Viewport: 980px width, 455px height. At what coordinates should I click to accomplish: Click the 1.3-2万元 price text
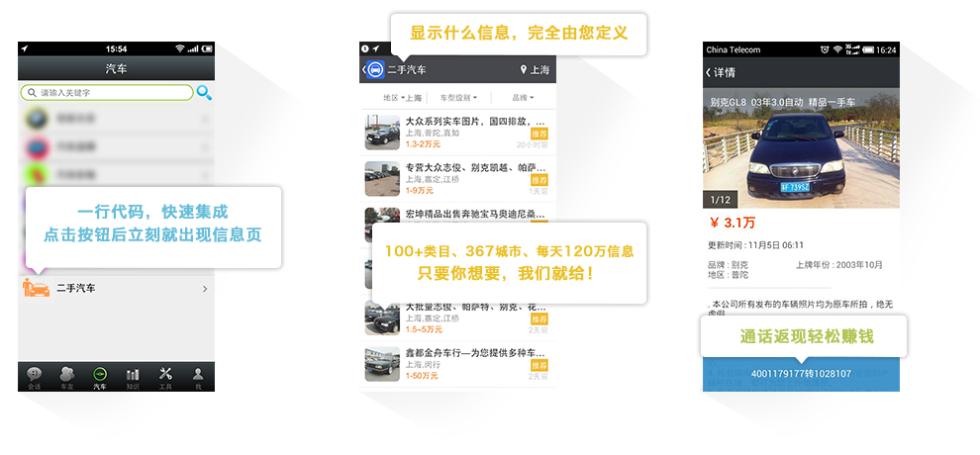click(423, 144)
